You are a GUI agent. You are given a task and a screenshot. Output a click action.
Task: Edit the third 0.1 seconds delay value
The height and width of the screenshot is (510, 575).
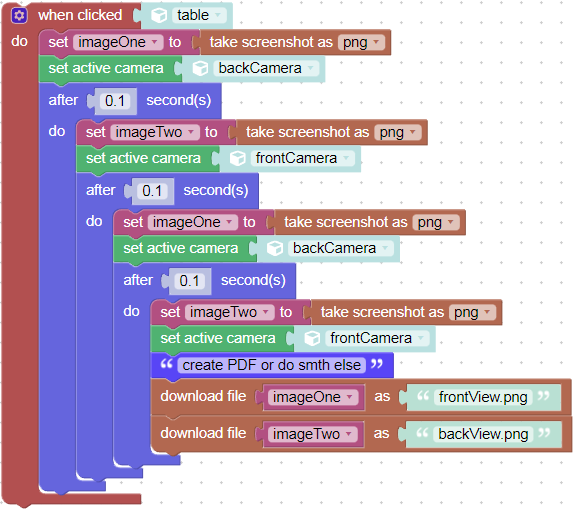(189, 281)
